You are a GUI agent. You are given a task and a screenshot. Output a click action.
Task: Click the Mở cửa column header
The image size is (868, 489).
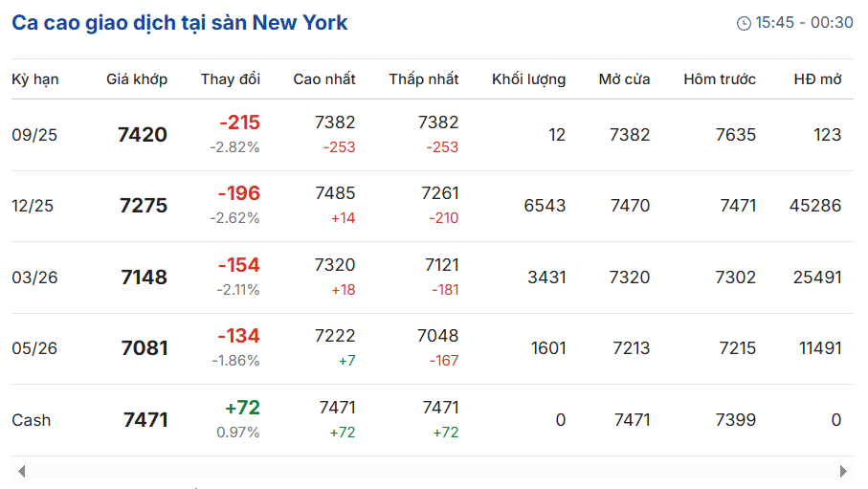(x=624, y=79)
